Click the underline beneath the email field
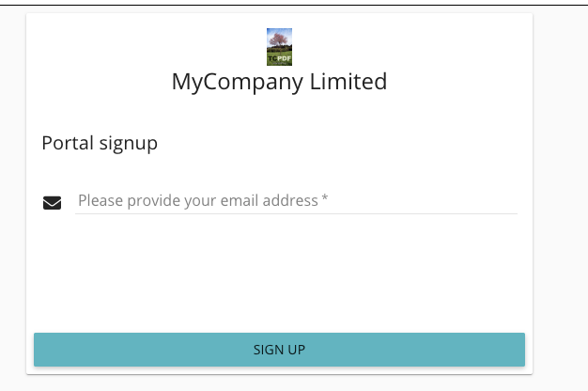588x391 pixels. point(296,213)
